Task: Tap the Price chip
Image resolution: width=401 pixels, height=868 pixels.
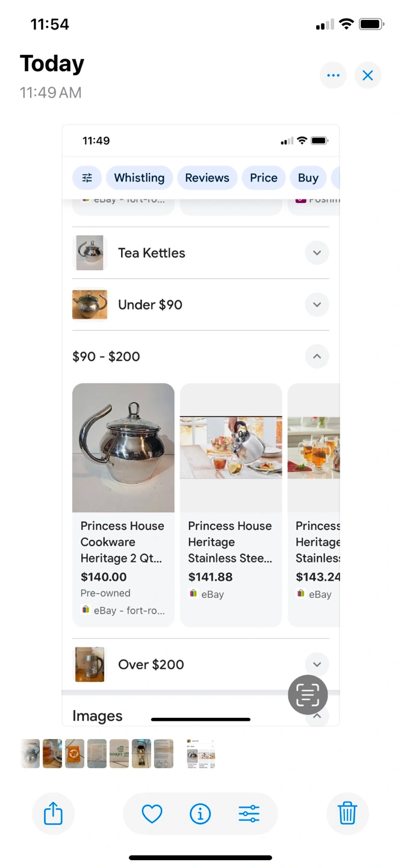Action: tap(264, 178)
